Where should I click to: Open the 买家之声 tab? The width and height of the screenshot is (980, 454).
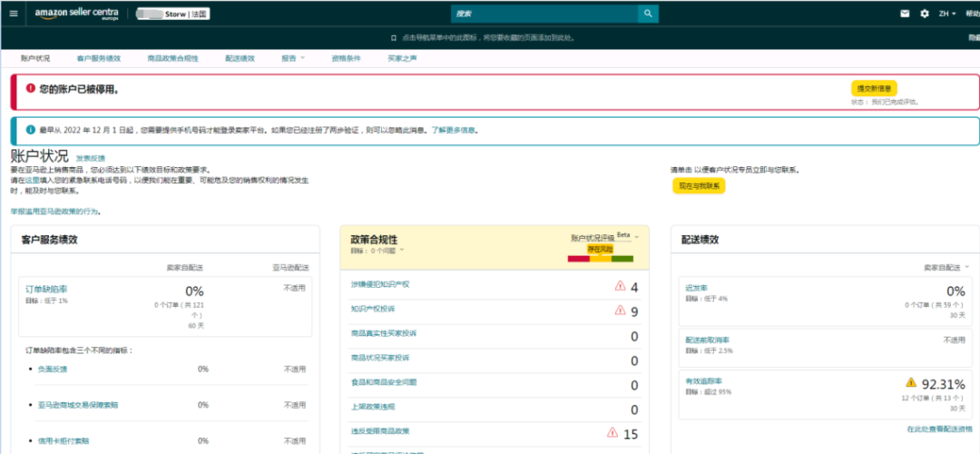403,58
